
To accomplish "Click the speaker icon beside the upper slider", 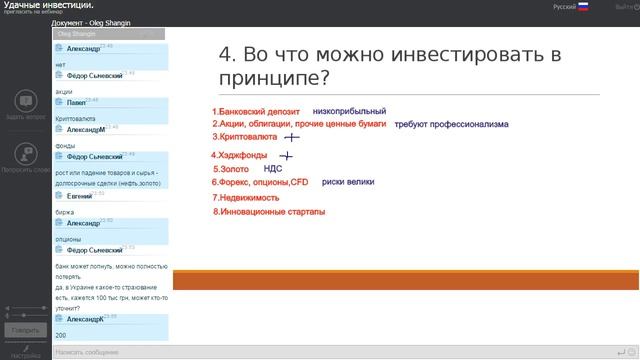I will click(7, 308).
